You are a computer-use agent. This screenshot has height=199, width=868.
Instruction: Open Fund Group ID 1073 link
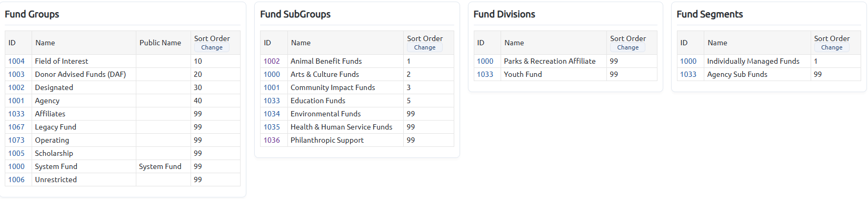coord(16,140)
